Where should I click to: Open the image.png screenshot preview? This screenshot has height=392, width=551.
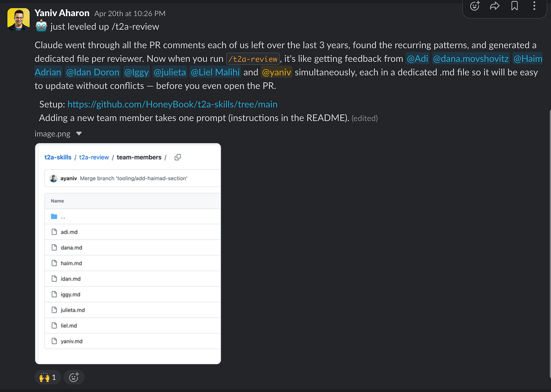tap(128, 253)
